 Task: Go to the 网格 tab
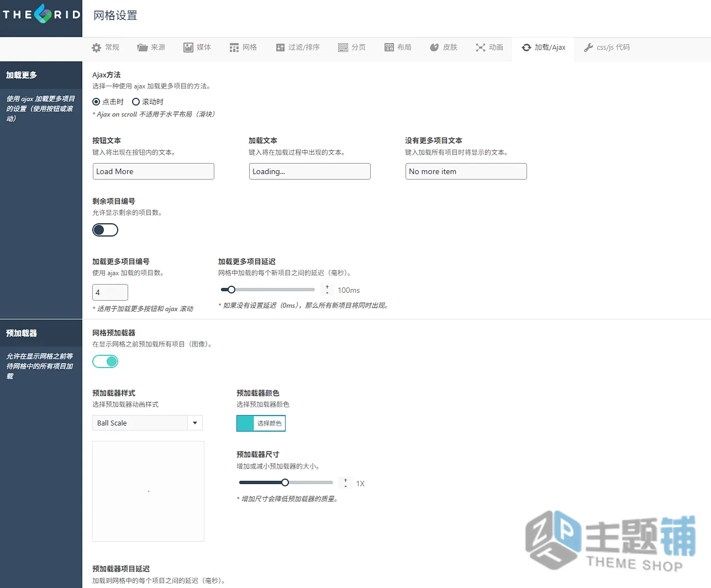[243, 48]
